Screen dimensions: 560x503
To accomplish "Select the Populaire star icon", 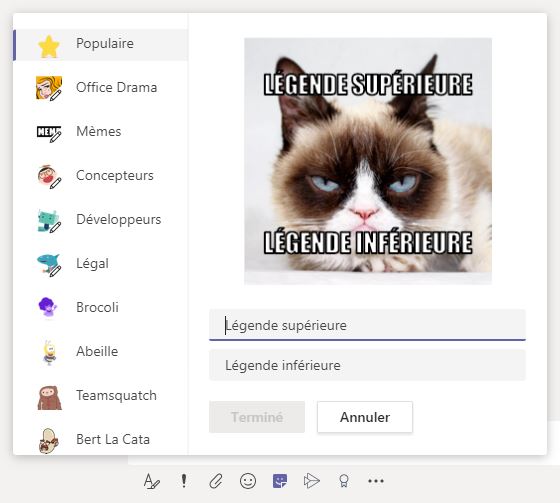I will click(x=49, y=46).
